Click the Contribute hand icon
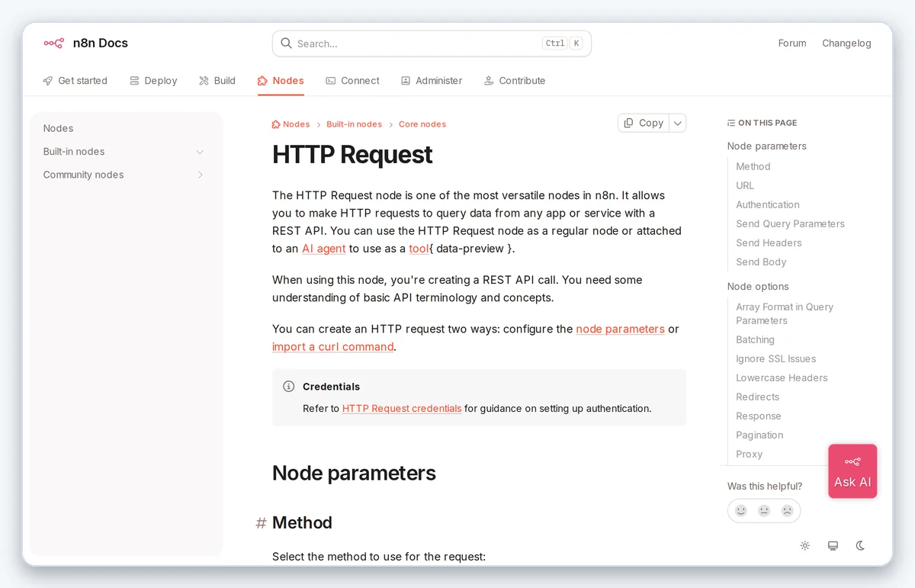 click(489, 81)
